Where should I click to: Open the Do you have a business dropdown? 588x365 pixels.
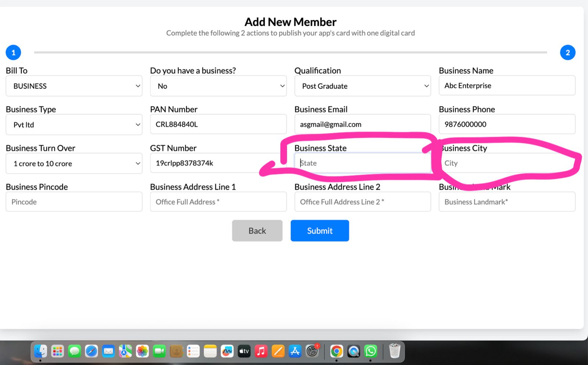218,86
